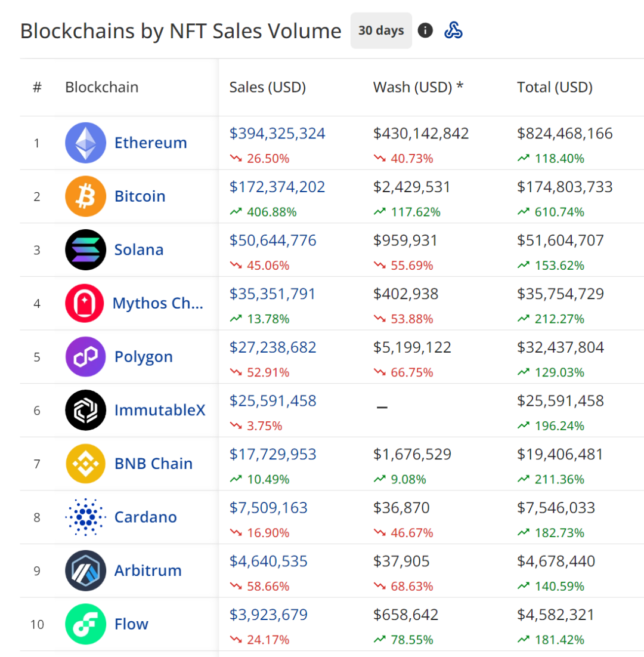Click the yellow BNB Chain icon
This screenshot has height=657, width=644.
(x=85, y=464)
